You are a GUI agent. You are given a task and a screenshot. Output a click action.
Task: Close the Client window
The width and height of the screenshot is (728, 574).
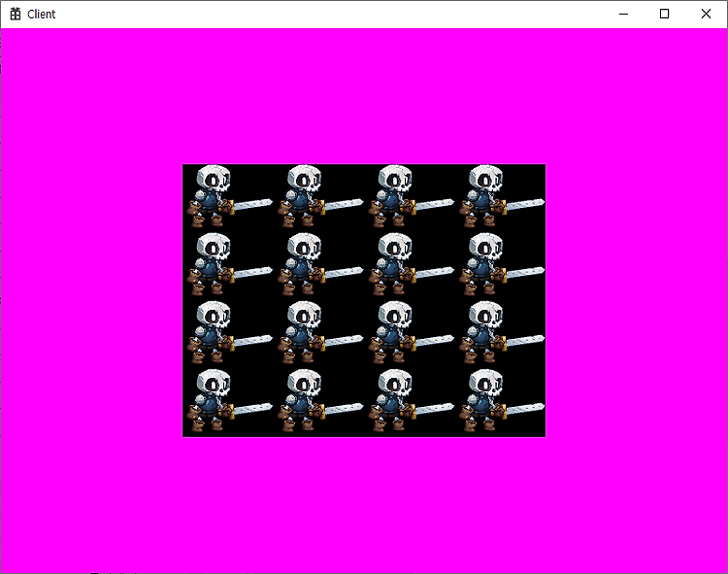pos(706,14)
